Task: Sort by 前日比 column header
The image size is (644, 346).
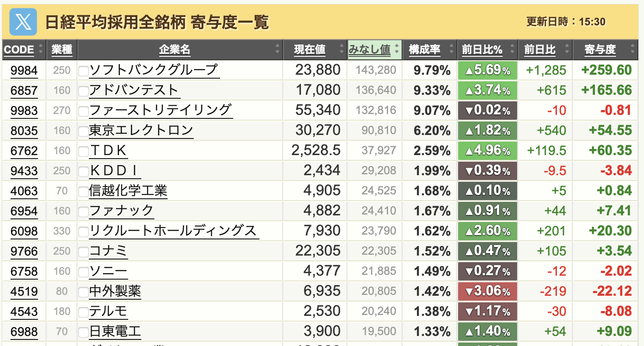Action: click(x=540, y=50)
